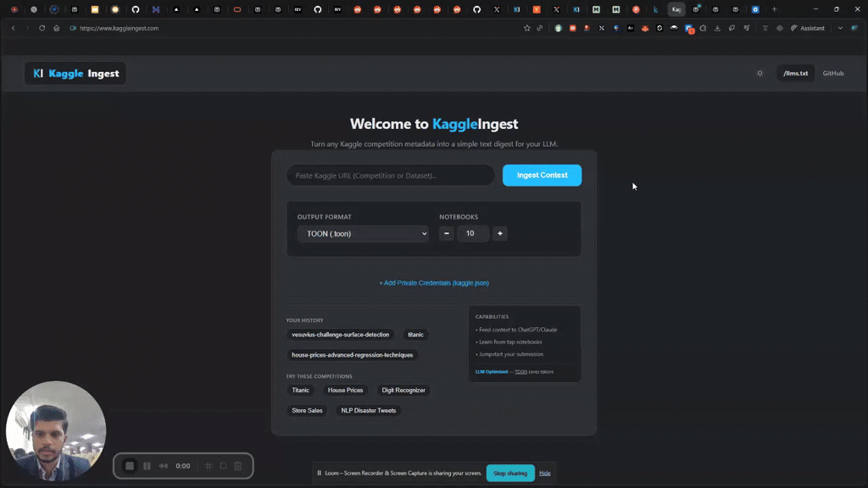868x488 pixels.
Task: Click the browser forward arrow
Action: [27, 28]
